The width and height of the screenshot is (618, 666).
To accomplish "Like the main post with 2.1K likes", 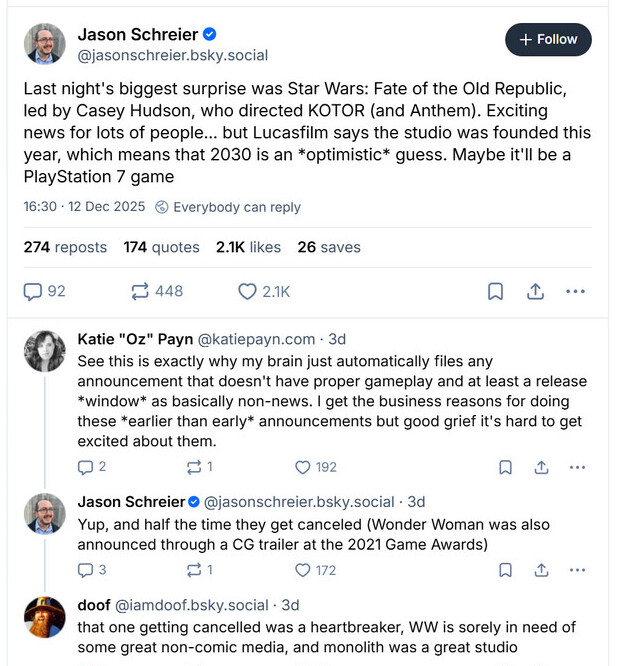I will [248, 291].
